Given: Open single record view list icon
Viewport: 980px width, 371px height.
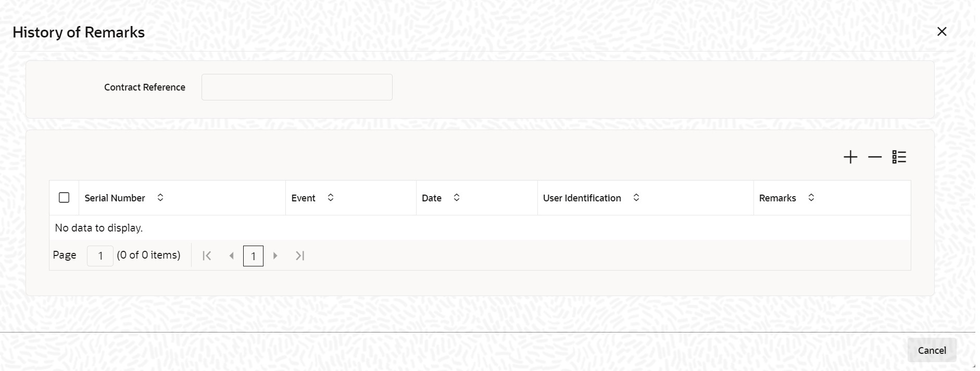Looking at the screenshot, I should point(899,157).
